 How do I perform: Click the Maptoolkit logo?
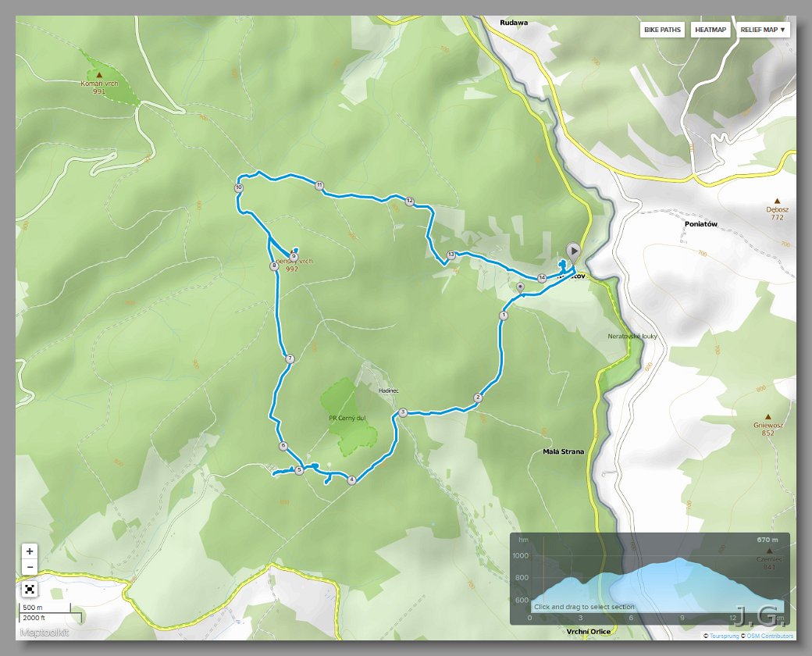click(x=44, y=632)
